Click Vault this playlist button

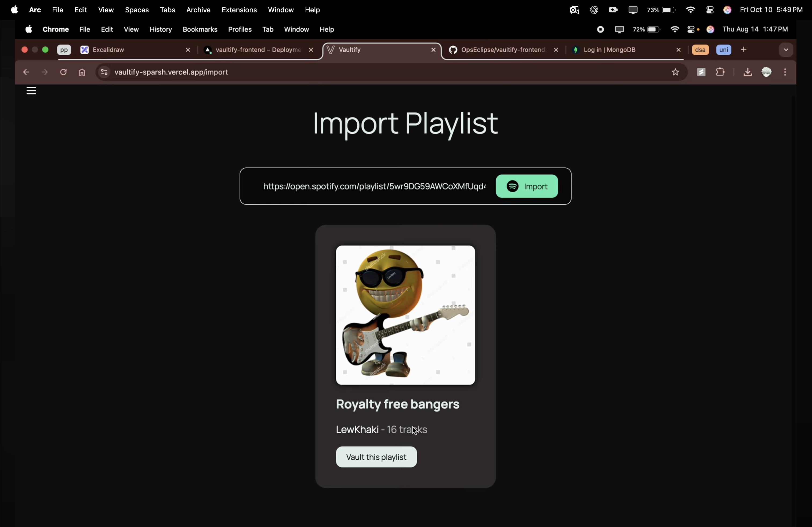tap(376, 457)
